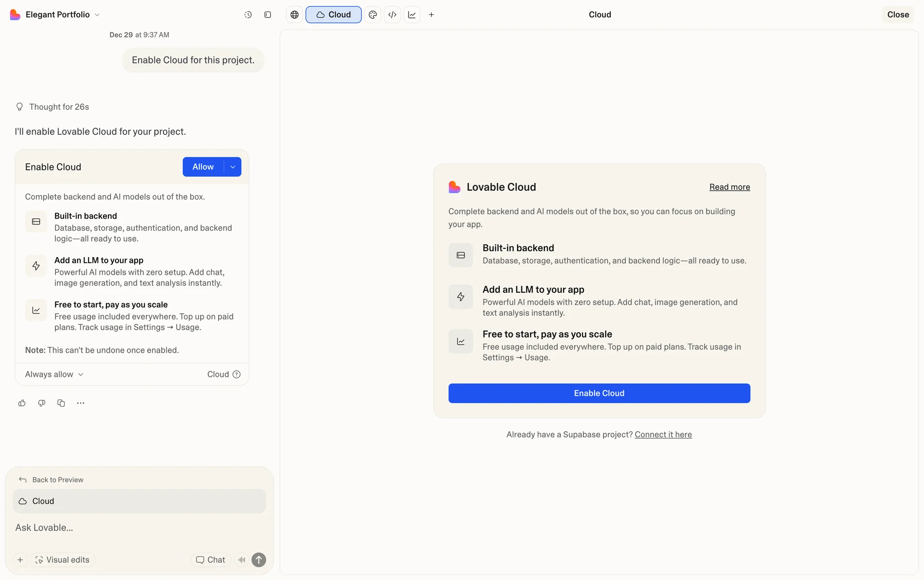Click the blue Enable Cloud button
The image size is (924, 580).
[599, 393]
